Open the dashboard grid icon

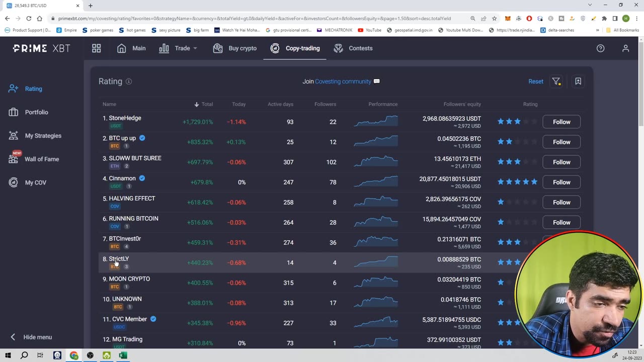96,48
